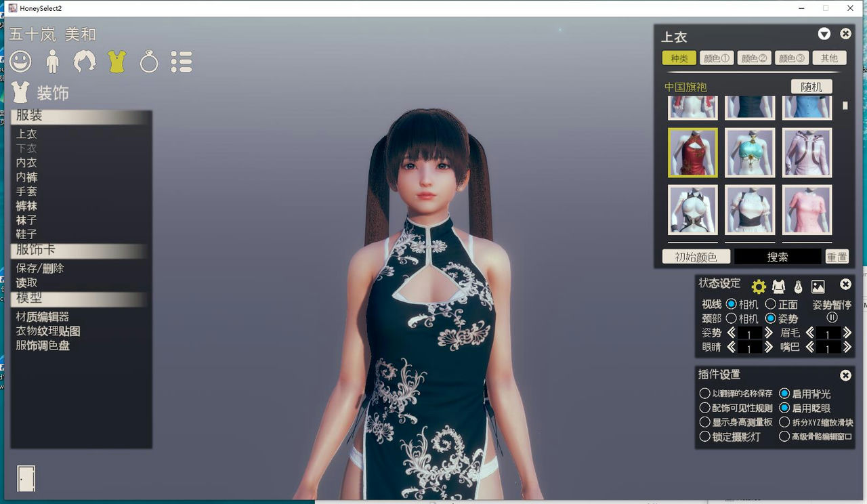The width and height of the screenshot is (867, 504).
Task: Select the accessories ring icon
Action: pyautogui.click(x=148, y=62)
